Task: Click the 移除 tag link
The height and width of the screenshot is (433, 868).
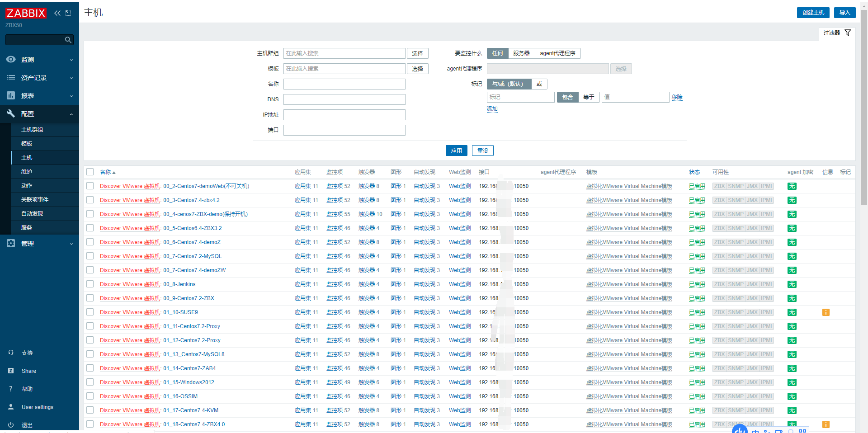Action: [x=677, y=97]
